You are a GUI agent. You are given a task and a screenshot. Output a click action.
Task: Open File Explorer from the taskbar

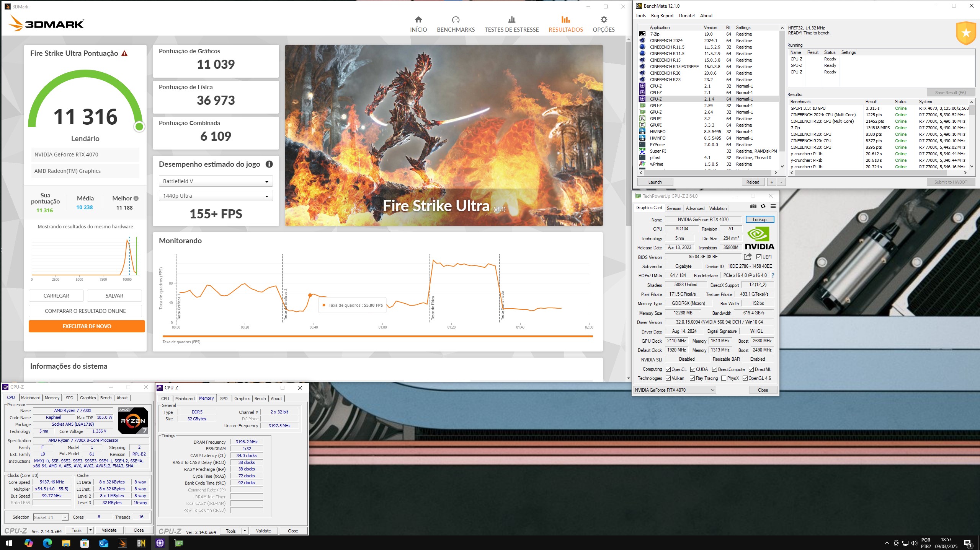pos(66,543)
